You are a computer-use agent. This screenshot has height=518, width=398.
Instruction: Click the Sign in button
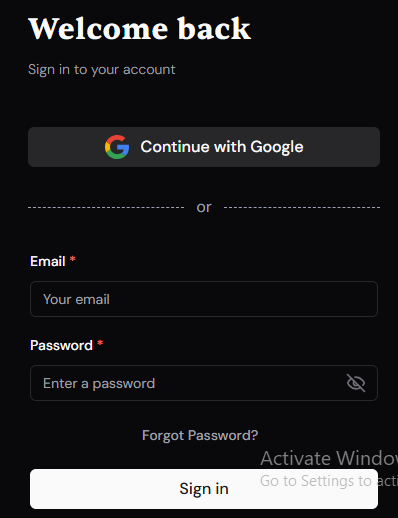pos(204,489)
